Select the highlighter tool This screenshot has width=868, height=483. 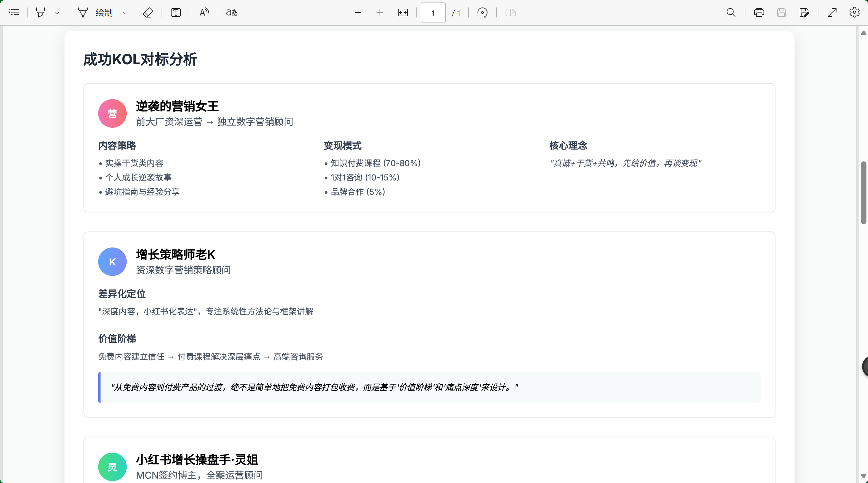[41, 12]
